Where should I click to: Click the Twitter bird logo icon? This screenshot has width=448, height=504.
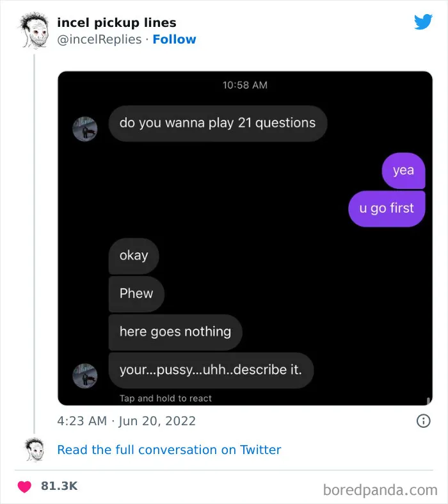coord(423,22)
